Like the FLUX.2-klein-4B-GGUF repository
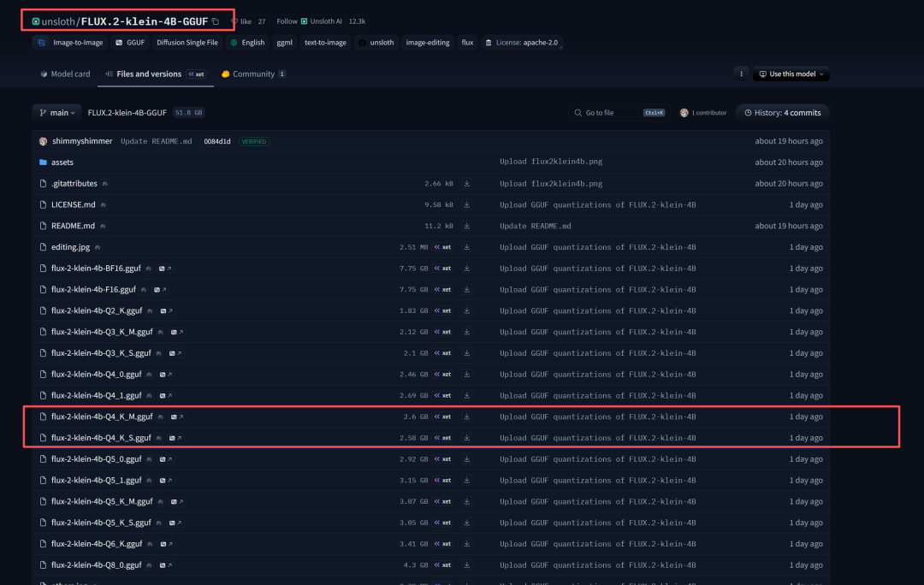The height and width of the screenshot is (585, 924). pyautogui.click(x=241, y=21)
